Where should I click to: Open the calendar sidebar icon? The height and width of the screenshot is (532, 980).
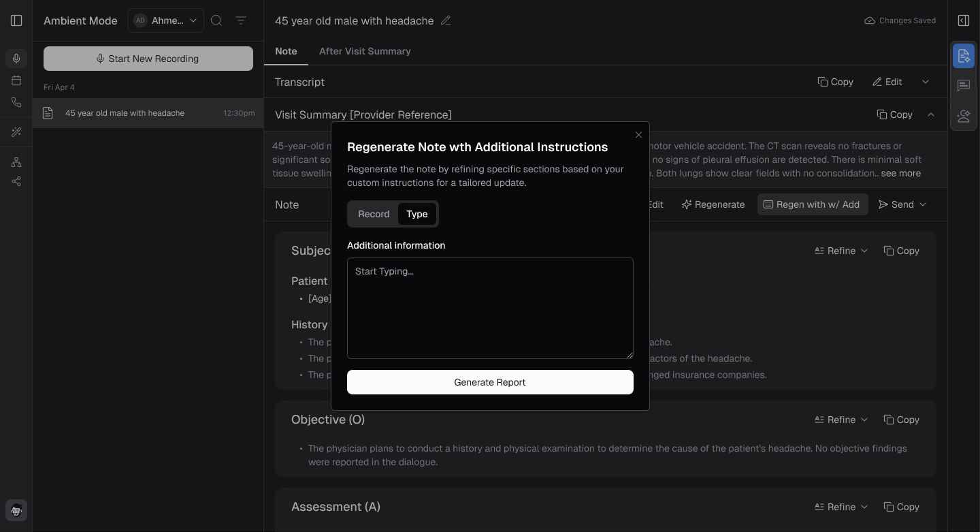[x=16, y=80]
